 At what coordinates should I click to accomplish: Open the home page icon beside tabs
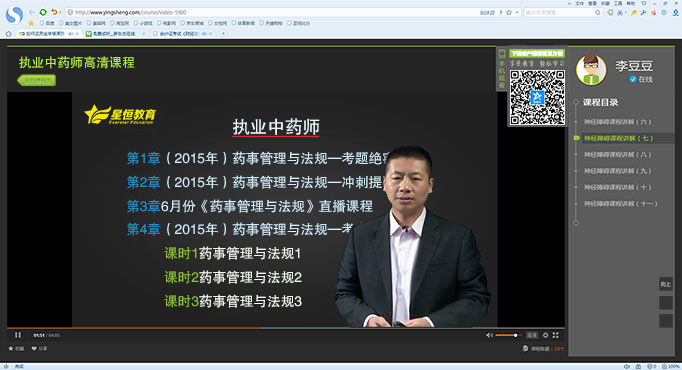pos(8,33)
